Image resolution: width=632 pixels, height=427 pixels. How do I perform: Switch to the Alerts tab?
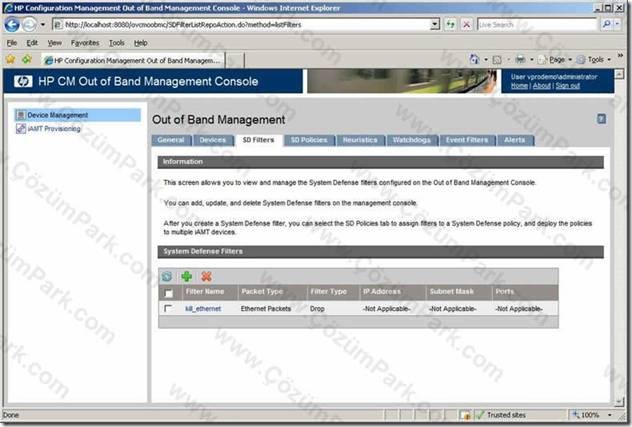(515, 140)
